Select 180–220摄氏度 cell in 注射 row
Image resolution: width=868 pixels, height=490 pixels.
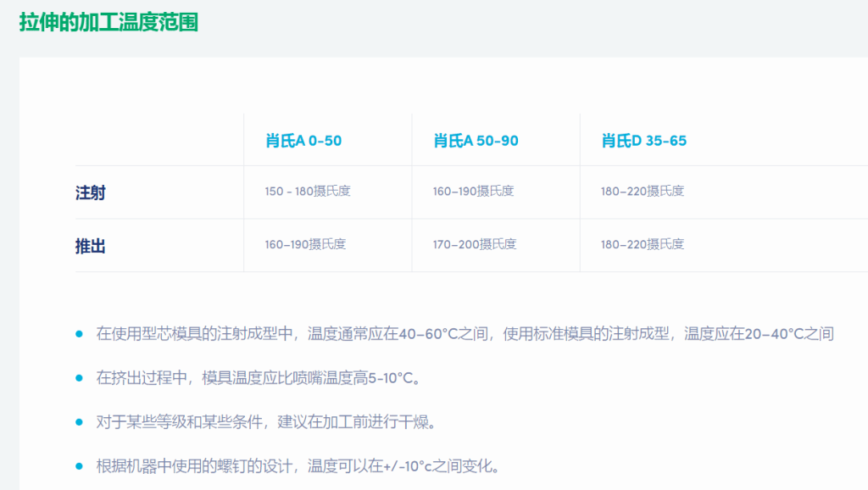[x=643, y=191]
